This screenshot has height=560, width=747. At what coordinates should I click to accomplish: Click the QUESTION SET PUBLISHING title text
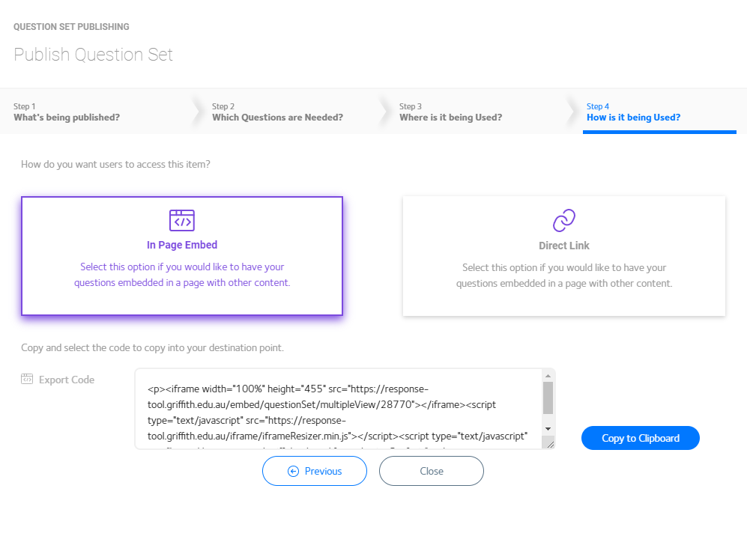tap(71, 27)
